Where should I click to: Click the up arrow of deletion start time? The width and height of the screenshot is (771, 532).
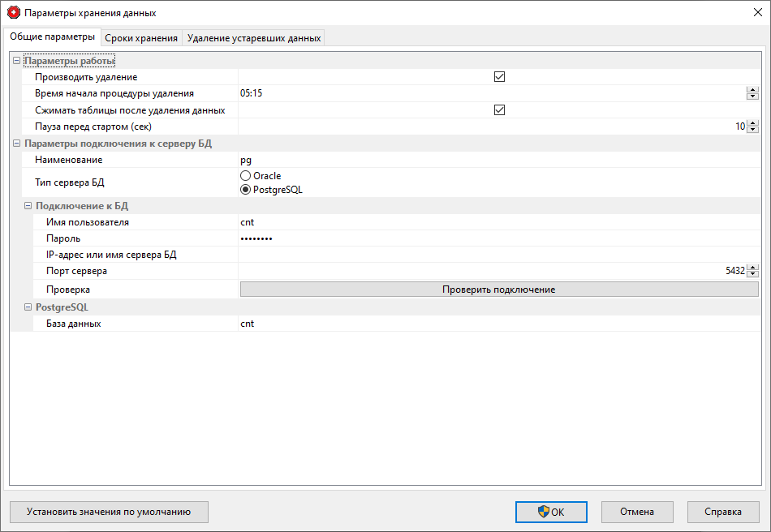pos(752,89)
